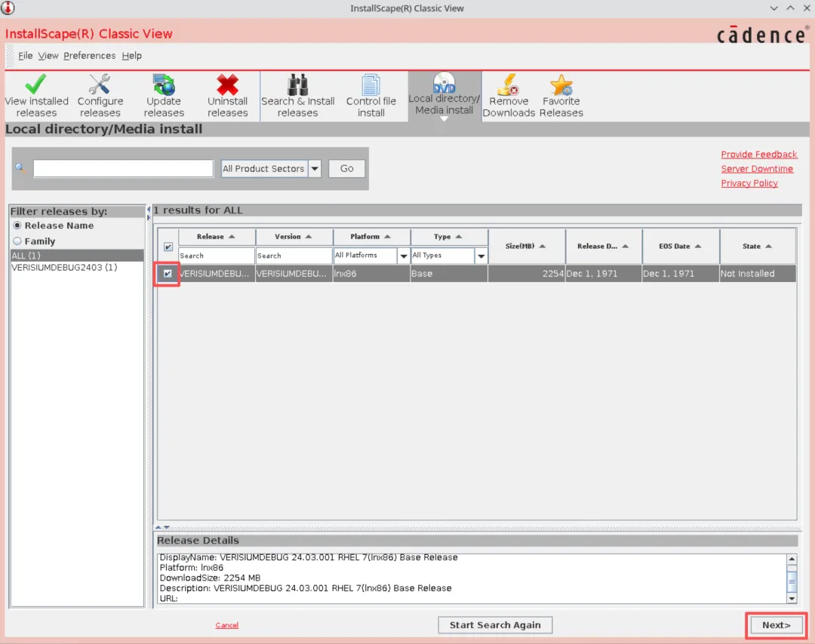Select VERISIUMDEBUG2403 (1) in filter list
This screenshot has height=644, width=815.
pyautogui.click(x=77, y=268)
